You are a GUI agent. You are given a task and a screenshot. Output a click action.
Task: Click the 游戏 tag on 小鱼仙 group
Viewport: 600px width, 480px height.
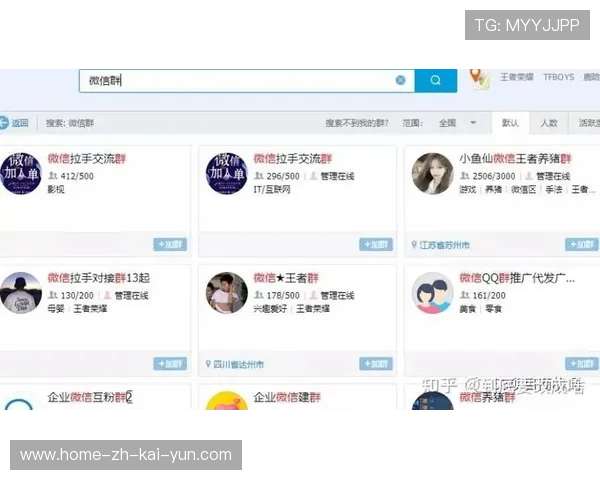click(468, 189)
